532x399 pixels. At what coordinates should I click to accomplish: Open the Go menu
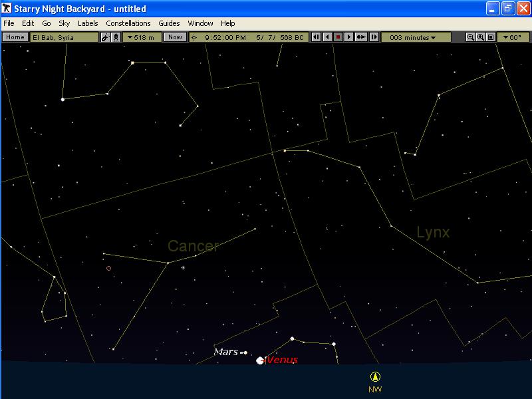(47, 23)
